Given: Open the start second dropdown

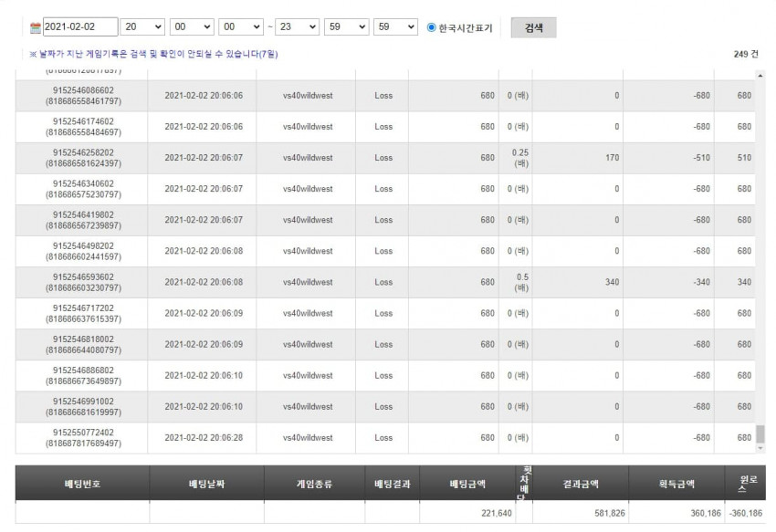Looking at the screenshot, I should tap(241, 26).
